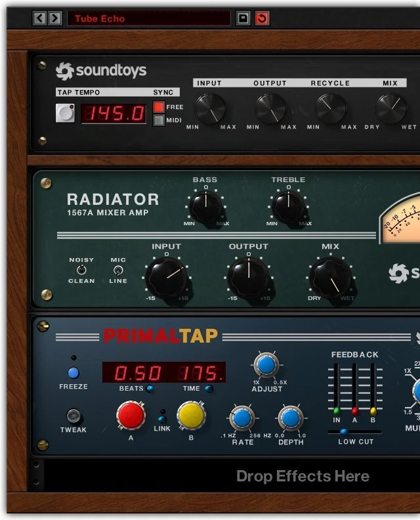This screenshot has width=420, height=520.
Task: Click the RECYCLE knob
Action: (331, 109)
